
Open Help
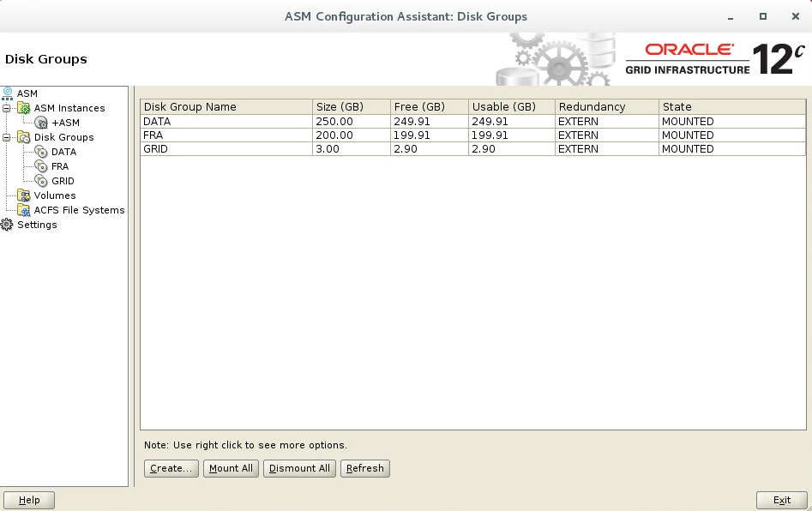pyautogui.click(x=29, y=500)
